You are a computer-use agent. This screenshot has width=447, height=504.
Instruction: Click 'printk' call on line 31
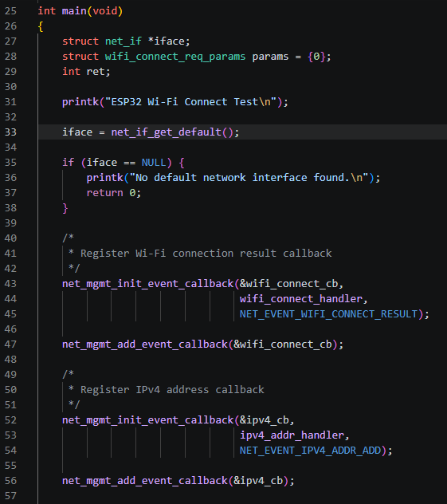tap(80, 102)
